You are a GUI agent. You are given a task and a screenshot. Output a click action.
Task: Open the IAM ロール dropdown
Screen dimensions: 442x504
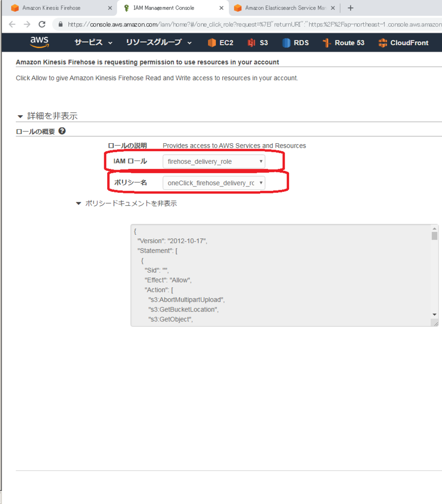click(x=214, y=161)
